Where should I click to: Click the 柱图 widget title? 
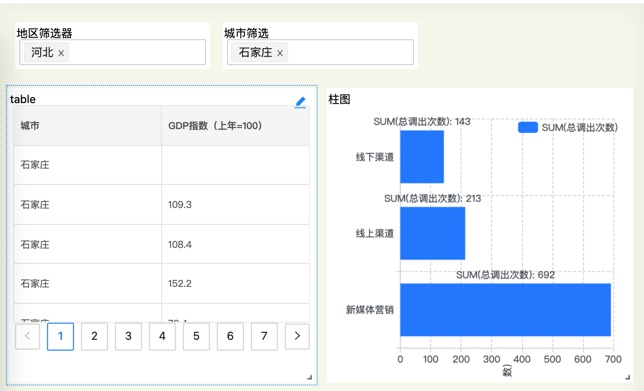339,99
